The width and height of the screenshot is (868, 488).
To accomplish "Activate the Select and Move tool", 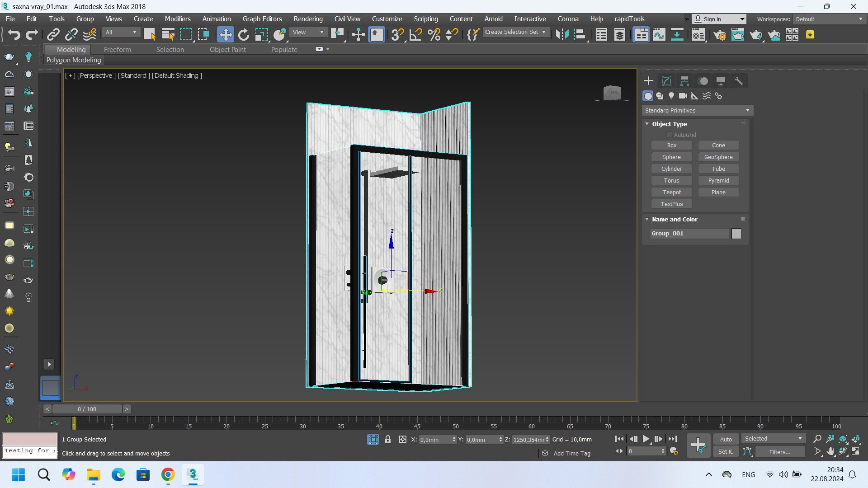I will pyautogui.click(x=225, y=35).
